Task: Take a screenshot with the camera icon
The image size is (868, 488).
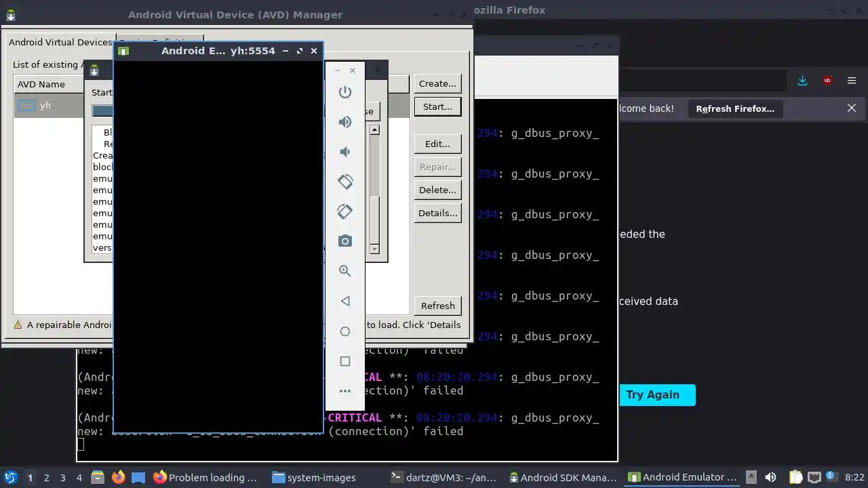Action: 345,241
